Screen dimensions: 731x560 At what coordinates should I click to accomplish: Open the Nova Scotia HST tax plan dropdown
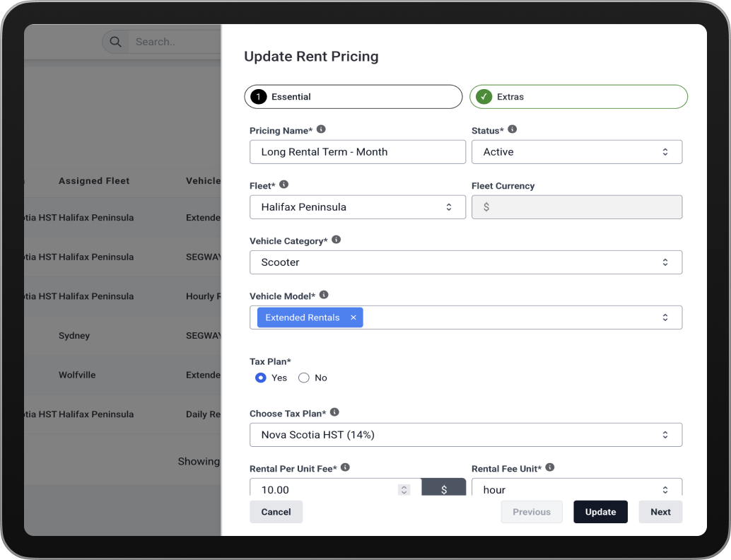coord(465,435)
